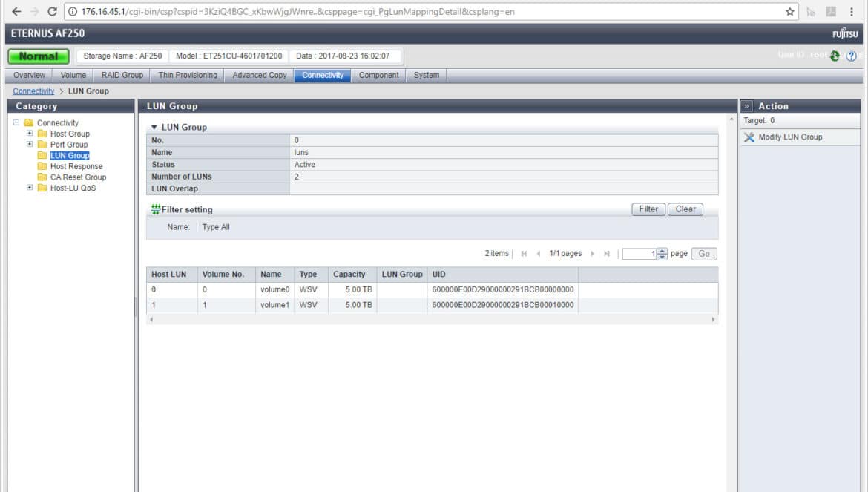Viewport: 868px width, 492px height.
Task: Sort by Host LUN column header
Action: [x=171, y=275]
